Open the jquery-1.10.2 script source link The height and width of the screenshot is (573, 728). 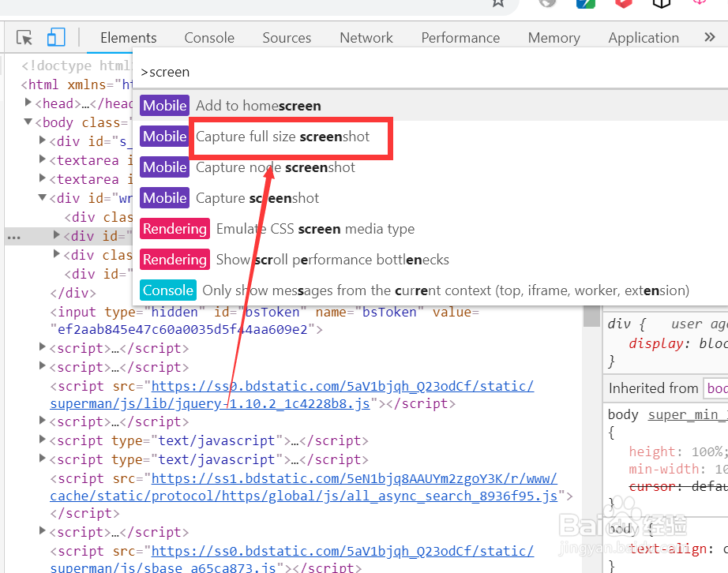pyautogui.click(x=291, y=395)
